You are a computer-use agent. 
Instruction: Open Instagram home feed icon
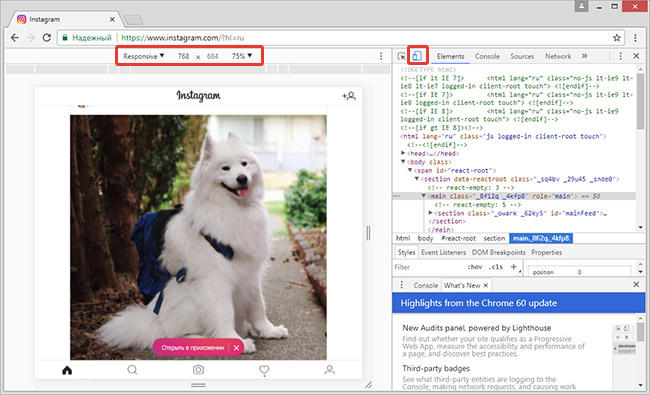pos(67,370)
